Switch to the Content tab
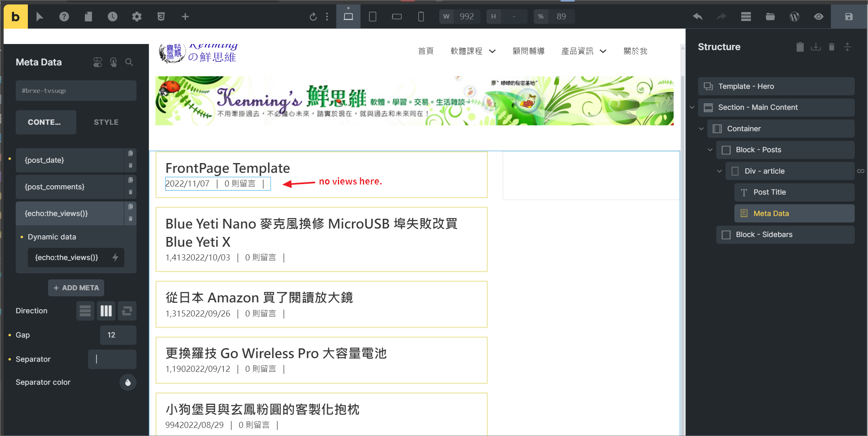This screenshot has height=436, width=868. pyautogui.click(x=46, y=122)
